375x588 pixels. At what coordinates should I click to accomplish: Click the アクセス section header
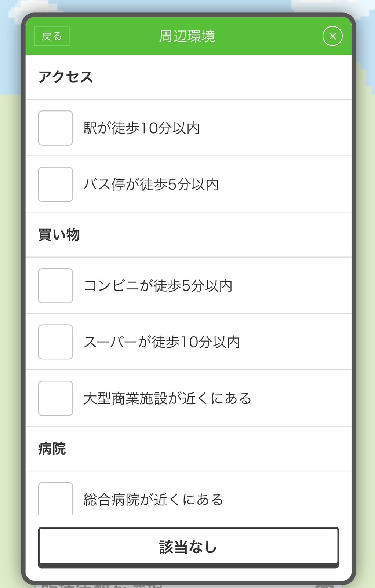66,77
